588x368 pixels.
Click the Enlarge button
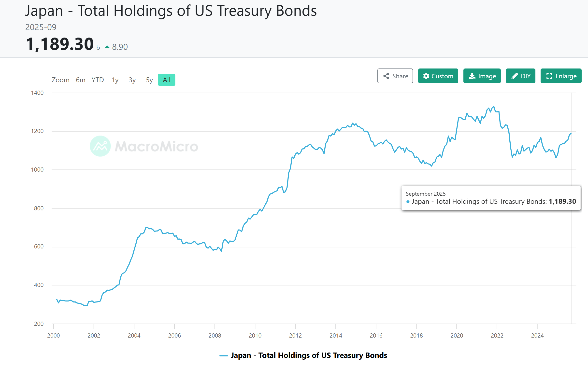tap(561, 76)
